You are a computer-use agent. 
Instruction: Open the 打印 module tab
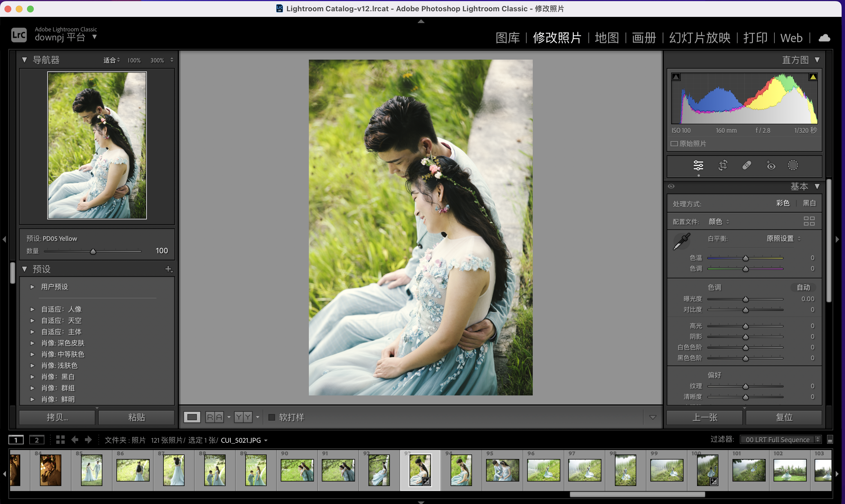click(x=755, y=38)
